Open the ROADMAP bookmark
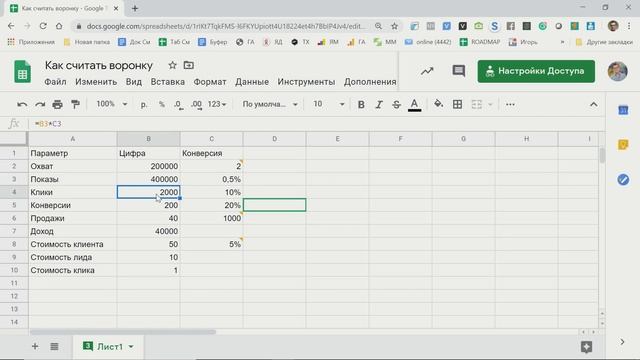This screenshot has width=640, height=360. tap(480, 42)
